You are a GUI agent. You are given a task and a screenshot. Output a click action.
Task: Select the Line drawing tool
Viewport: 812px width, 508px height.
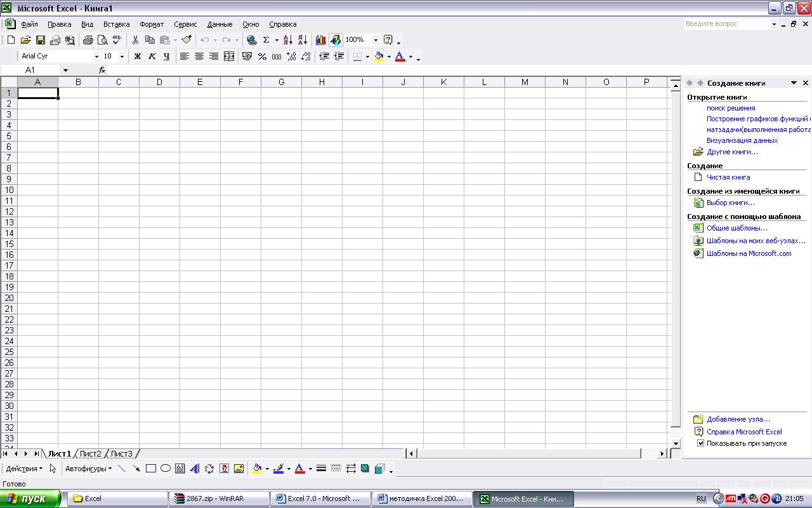(122, 469)
